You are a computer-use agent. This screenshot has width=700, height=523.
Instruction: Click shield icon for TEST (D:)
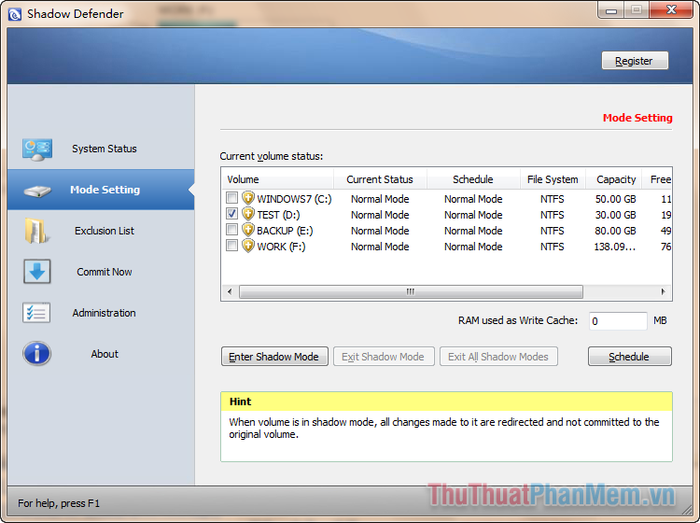click(248, 214)
